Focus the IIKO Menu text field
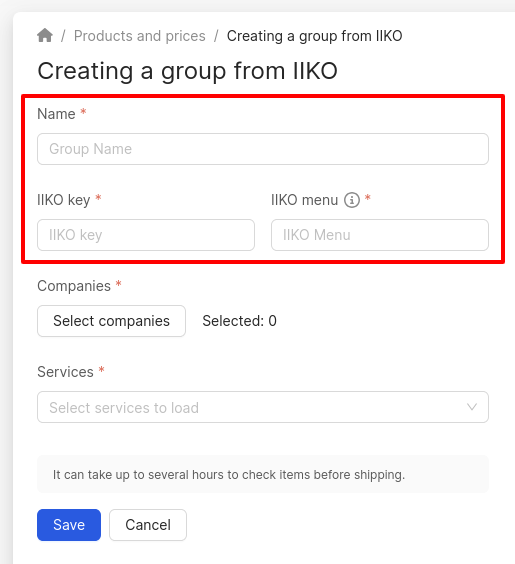515x564 pixels. (x=380, y=235)
